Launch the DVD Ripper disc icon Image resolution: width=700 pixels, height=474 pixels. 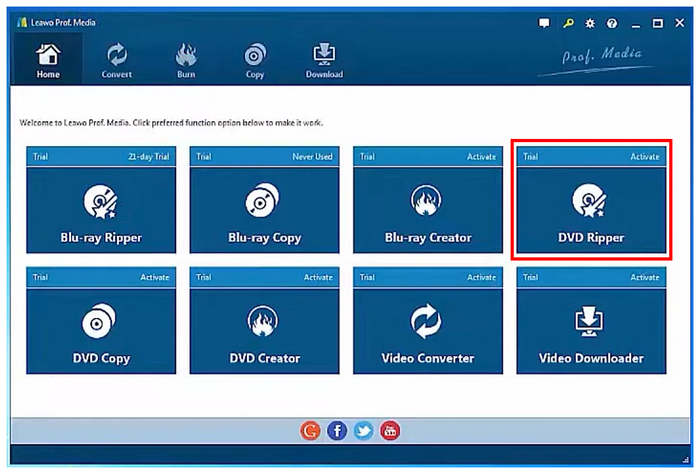(589, 201)
